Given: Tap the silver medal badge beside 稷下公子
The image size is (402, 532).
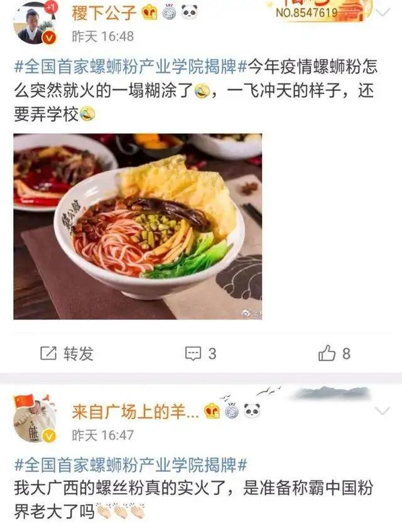Looking at the screenshot, I should click(x=169, y=13).
